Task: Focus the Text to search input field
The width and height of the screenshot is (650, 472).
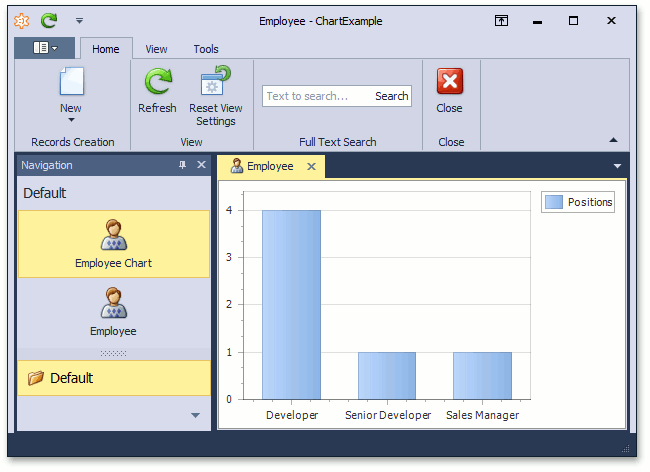Action: point(316,96)
